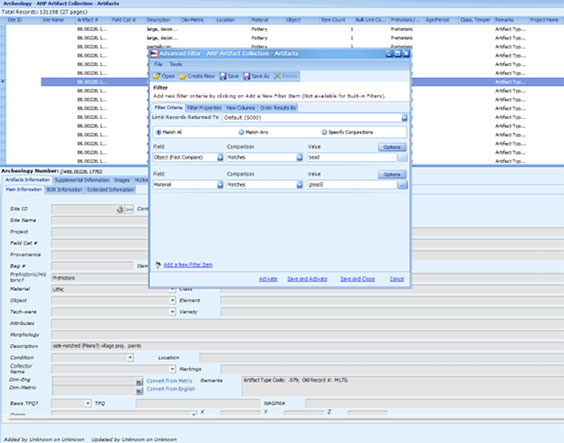This screenshot has height=443, width=564.
Task: Click the browse ellipsis button beside value 'bead'
Action: pyautogui.click(x=402, y=157)
